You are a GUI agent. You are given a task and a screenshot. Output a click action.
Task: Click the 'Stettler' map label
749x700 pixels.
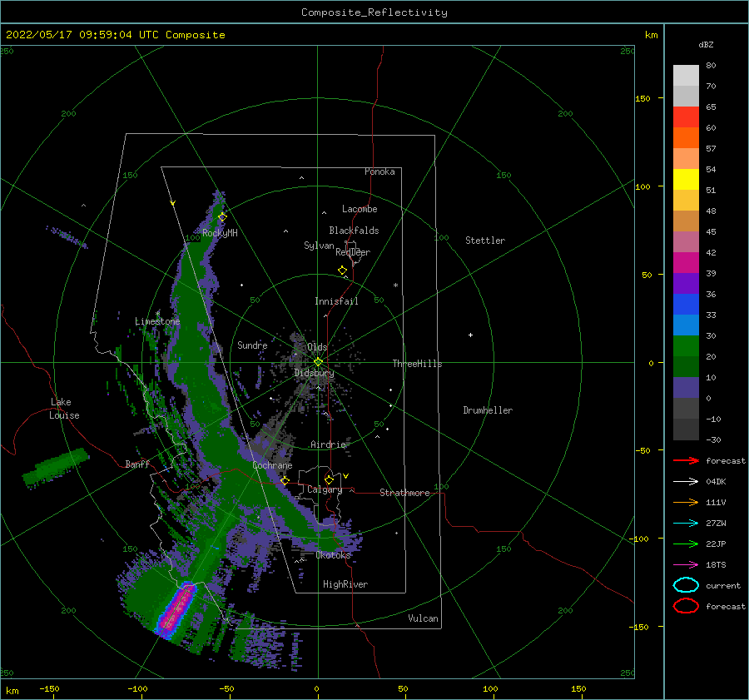pyautogui.click(x=485, y=241)
